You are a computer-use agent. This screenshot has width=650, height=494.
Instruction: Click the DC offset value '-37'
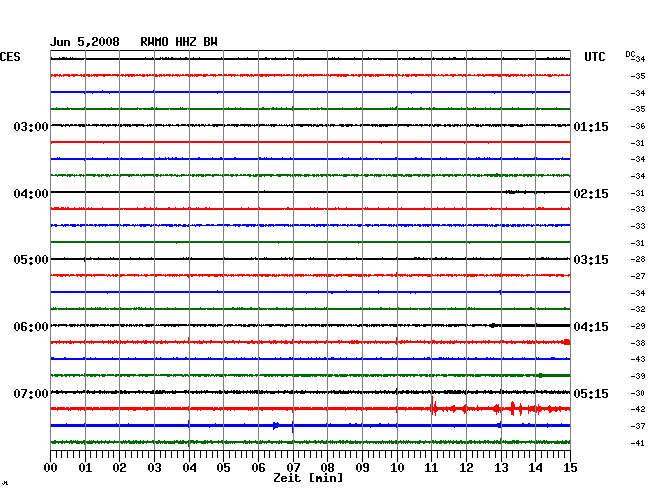638,426
